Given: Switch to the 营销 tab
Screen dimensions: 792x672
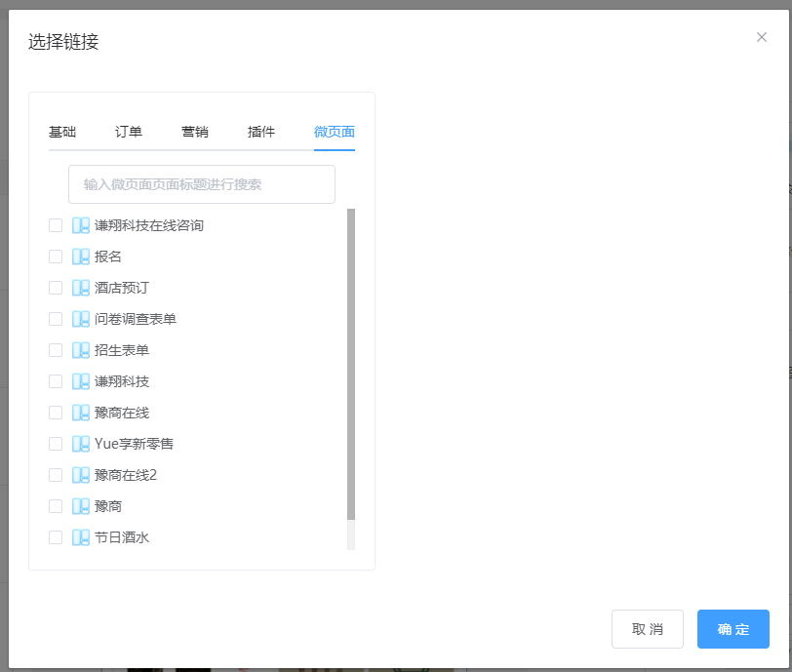Looking at the screenshot, I should coord(195,132).
